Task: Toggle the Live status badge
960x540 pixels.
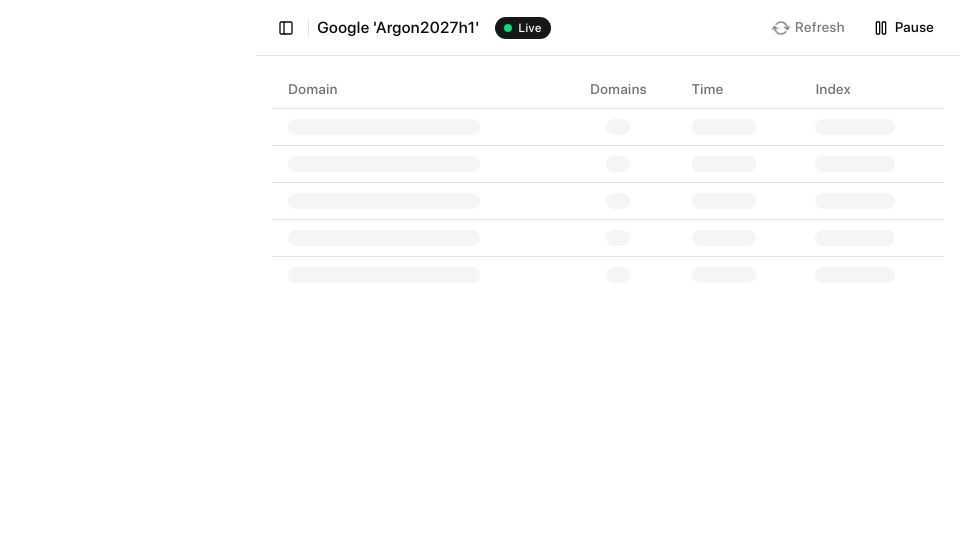Action: (522, 28)
